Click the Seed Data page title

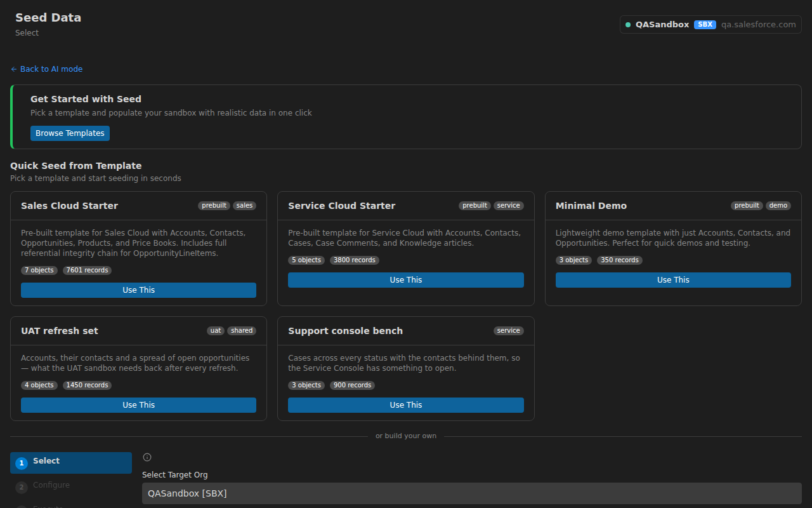point(48,18)
